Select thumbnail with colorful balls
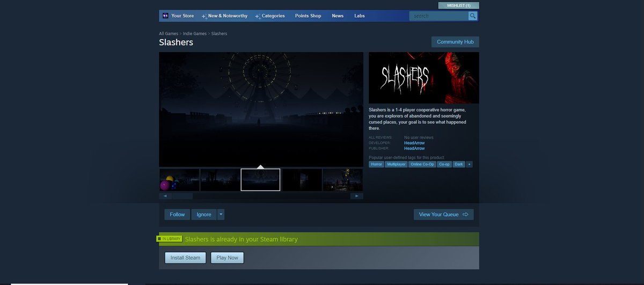The width and height of the screenshot is (644, 285). click(179, 180)
